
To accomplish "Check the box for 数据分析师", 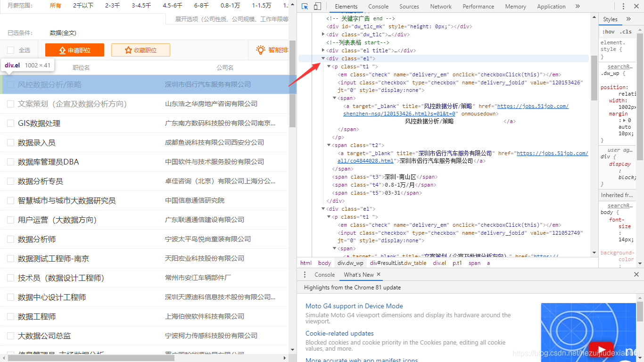I will coord(10,239).
